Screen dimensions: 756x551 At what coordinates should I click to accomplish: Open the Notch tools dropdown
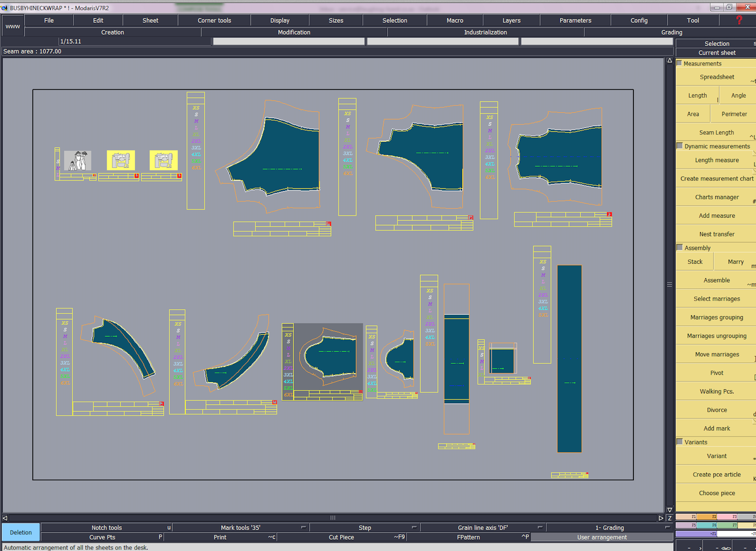(168, 528)
